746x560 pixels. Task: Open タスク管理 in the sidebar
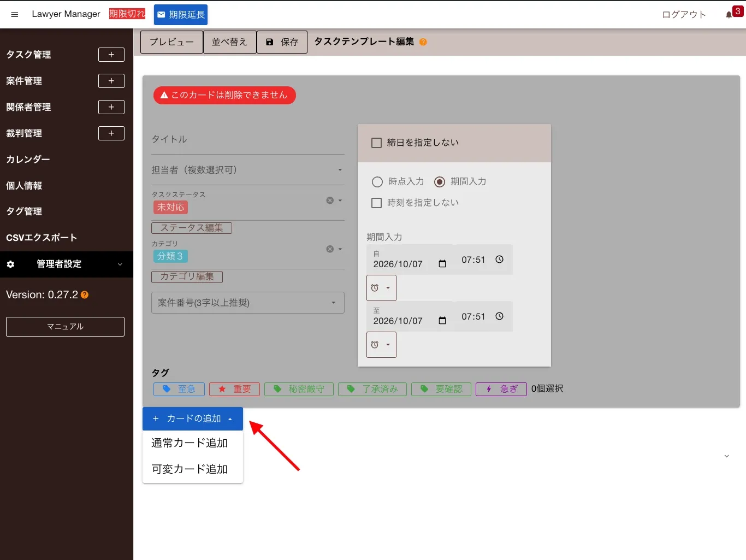click(x=28, y=55)
